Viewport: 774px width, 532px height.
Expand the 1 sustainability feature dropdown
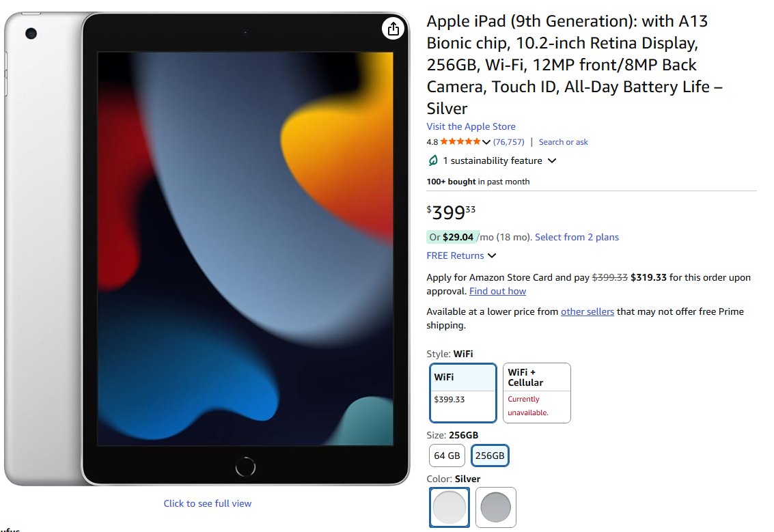[x=552, y=161]
